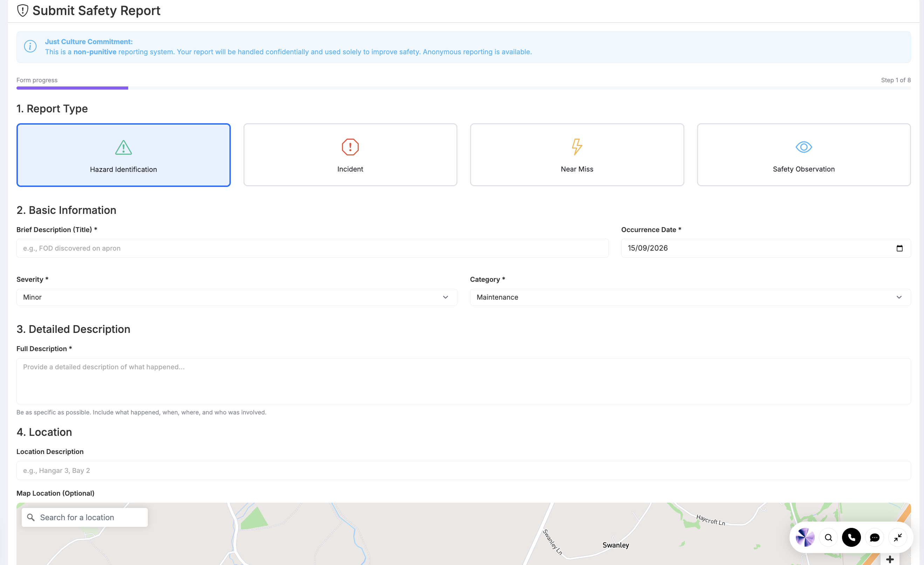Screen dimensions: 924x565
Task: Click the Haycroft Ln road label
Action: [711, 520]
